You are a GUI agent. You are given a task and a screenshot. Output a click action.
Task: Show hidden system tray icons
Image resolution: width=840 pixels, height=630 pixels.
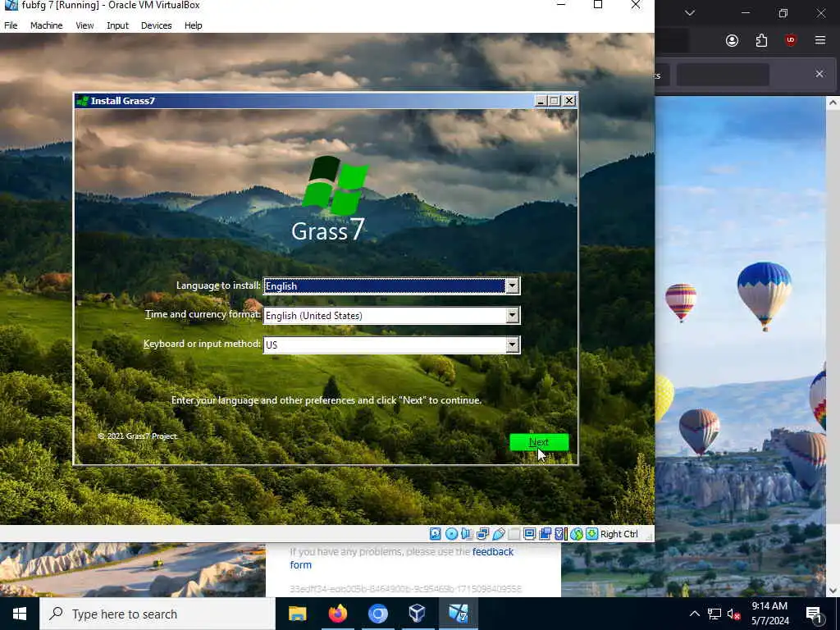point(694,614)
